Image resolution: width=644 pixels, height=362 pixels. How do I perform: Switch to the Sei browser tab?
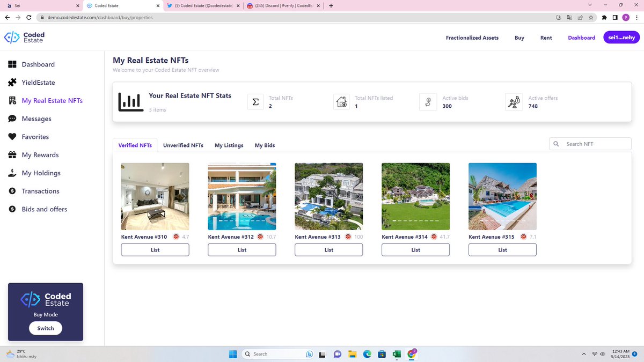pyautogui.click(x=43, y=6)
